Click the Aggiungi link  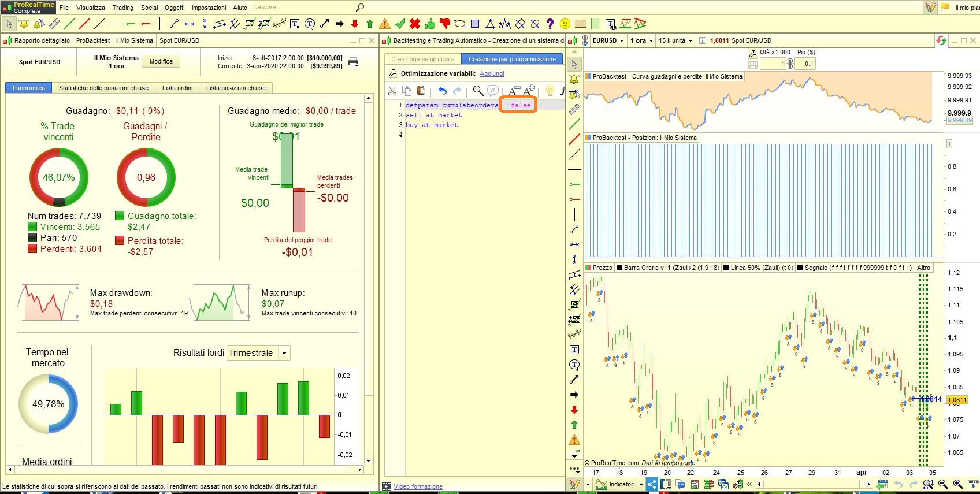pyautogui.click(x=492, y=73)
